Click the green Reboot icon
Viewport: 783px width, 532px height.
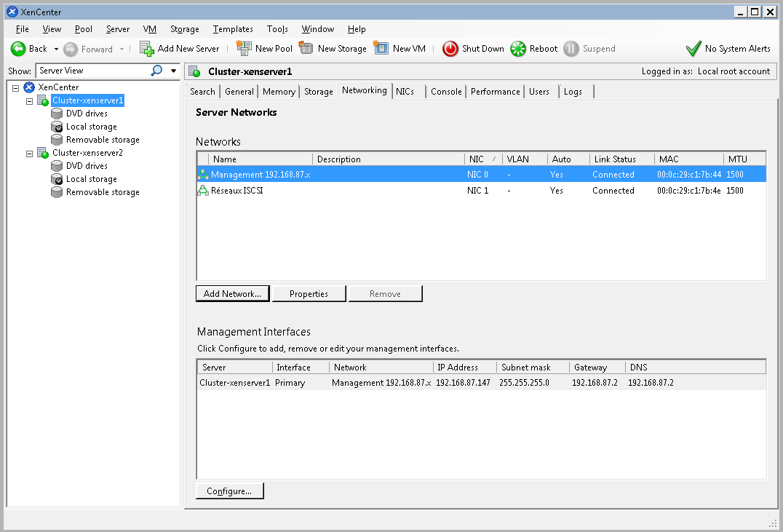[x=517, y=49]
